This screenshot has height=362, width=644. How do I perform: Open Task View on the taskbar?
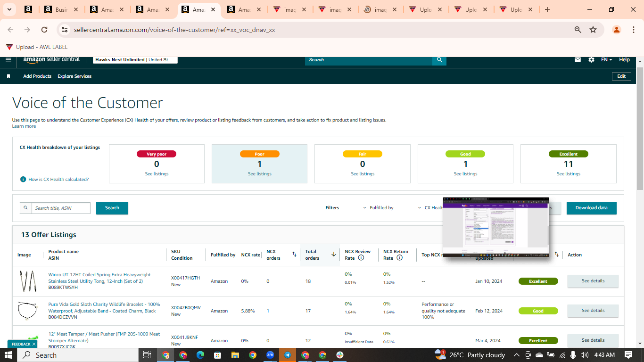click(x=147, y=355)
